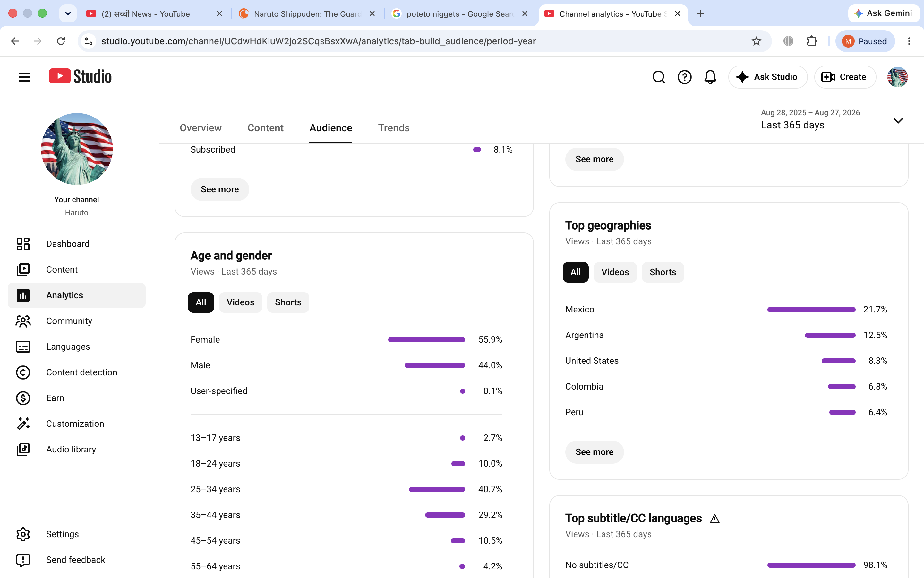The height and width of the screenshot is (578, 924).
Task: Open the help question mark icon
Action: click(684, 77)
